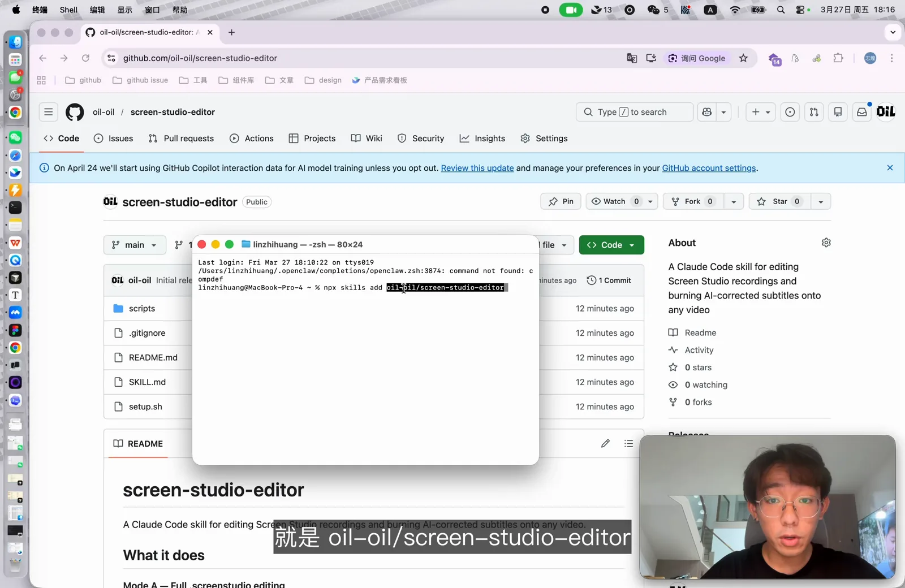Open the Pull requests tab
This screenshot has width=905, height=588.
click(181, 139)
